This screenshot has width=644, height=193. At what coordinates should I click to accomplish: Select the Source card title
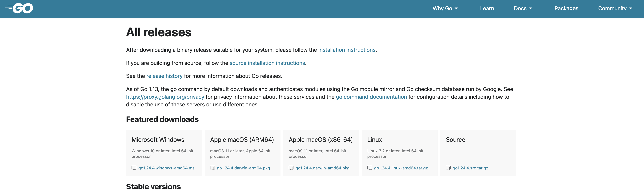455,140
